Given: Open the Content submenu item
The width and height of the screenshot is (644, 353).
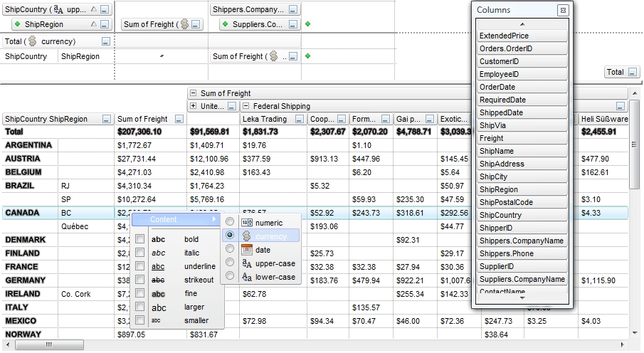Looking at the screenshot, I should point(175,220).
